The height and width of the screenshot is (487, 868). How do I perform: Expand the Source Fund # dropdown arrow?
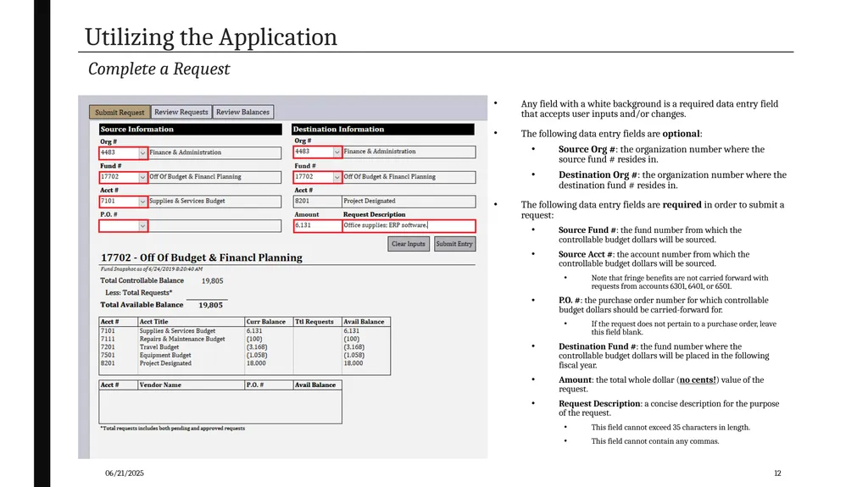click(142, 177)
